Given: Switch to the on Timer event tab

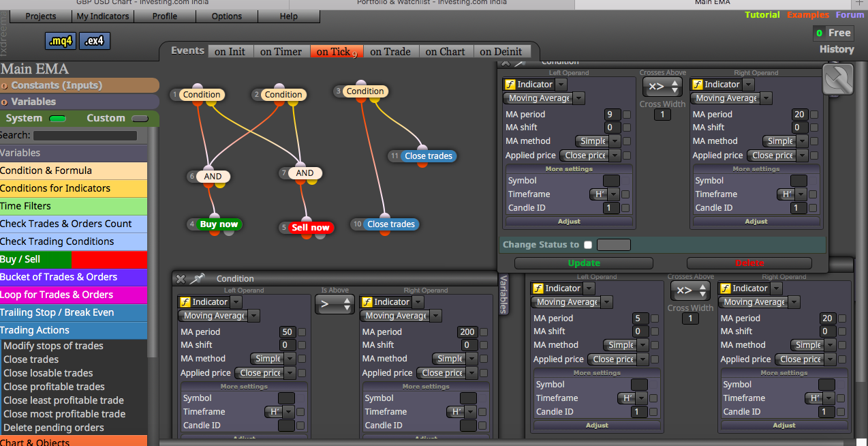Looking at the screenshot, I should pos(281,51).
